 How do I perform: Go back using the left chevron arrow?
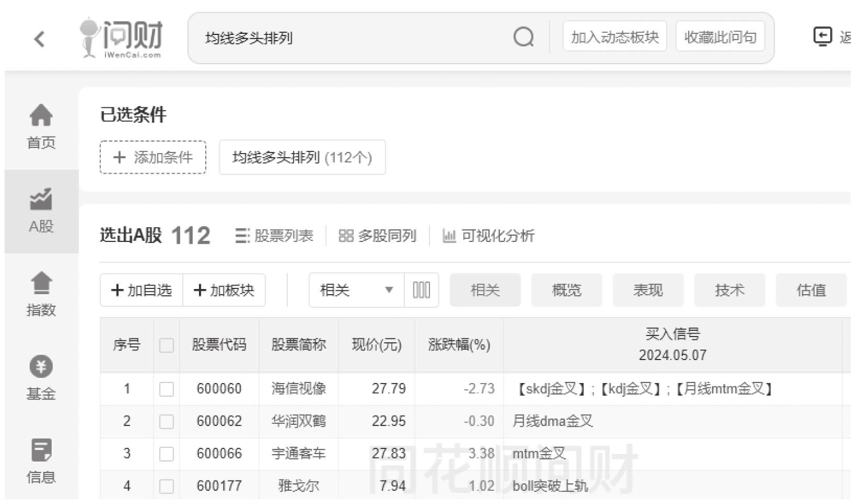click(x=39, y=39)
